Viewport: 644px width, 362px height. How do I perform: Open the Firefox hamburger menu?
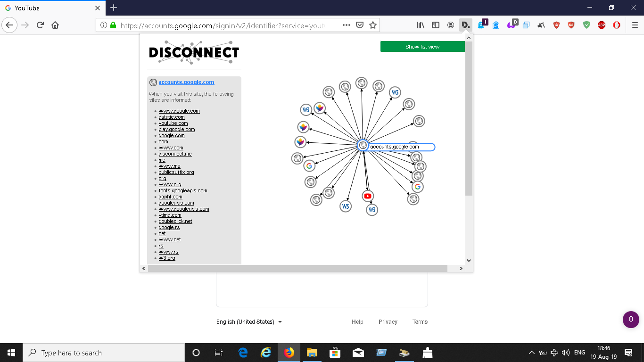click(635, 25)
